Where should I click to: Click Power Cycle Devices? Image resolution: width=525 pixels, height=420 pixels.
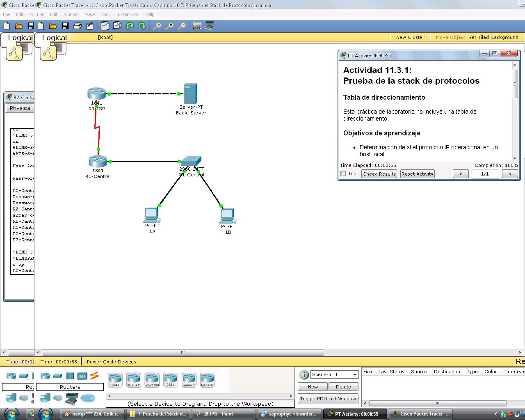click(x=111, y=362)
